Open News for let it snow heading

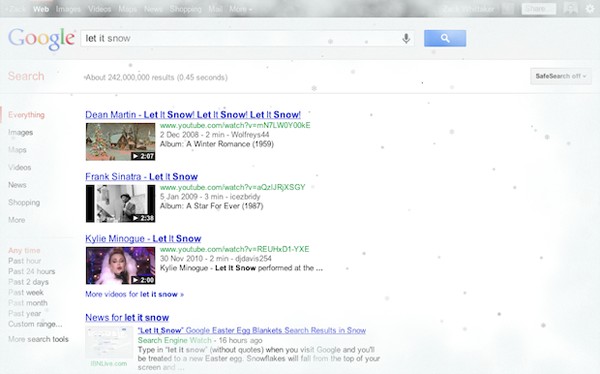[x=127, y=317]
